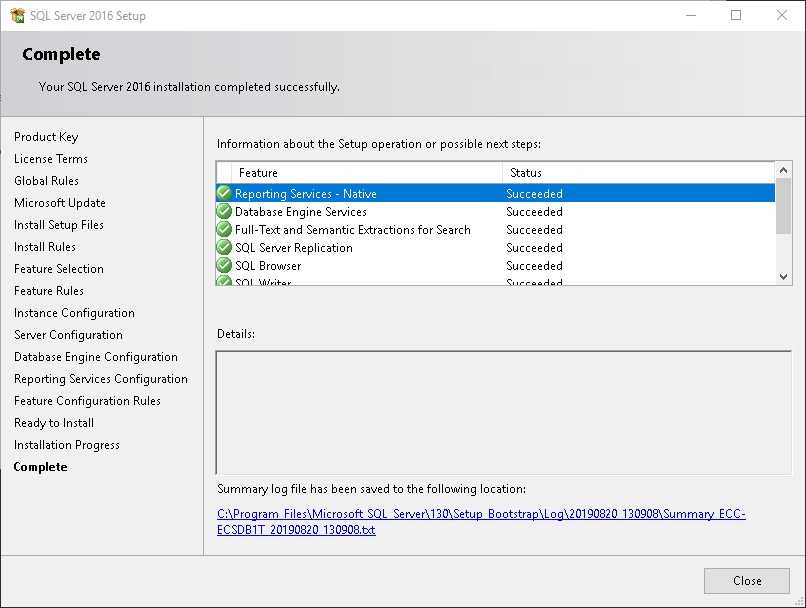Click Succeeded status for SQL Server Replication
Viewport: 806px width, 608px height.
pyautogui.click(x=534, y=248)
